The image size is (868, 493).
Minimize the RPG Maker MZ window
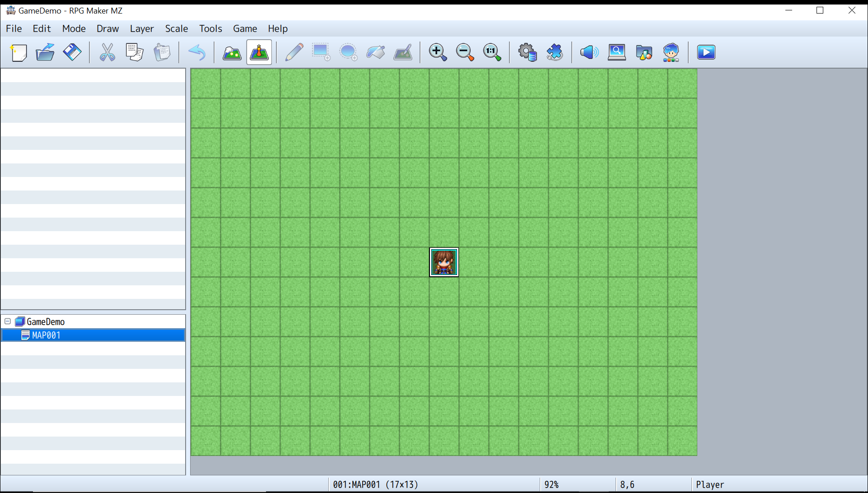(x=789, y=10)
